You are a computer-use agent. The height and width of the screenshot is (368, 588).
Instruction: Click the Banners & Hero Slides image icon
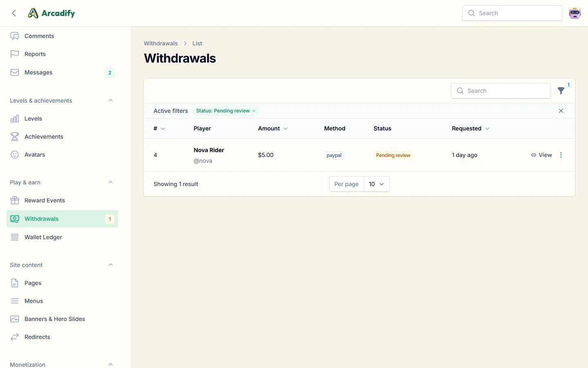15,319
